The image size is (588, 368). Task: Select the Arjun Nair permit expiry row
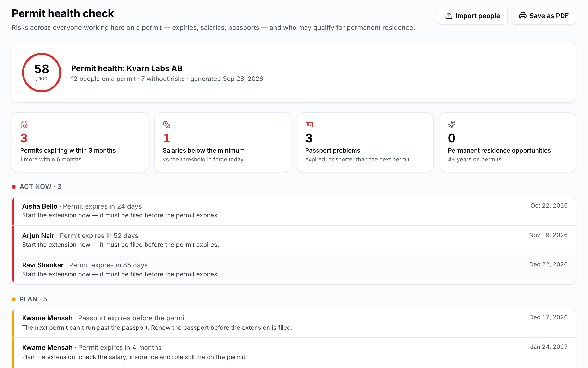[x=294, y=240]
